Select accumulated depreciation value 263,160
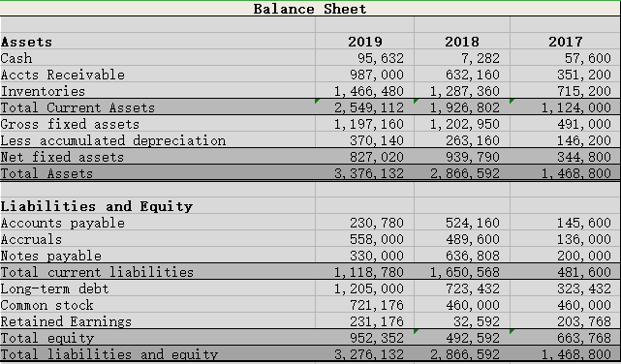This screenshot has height=364, width=621. (473, 140)
